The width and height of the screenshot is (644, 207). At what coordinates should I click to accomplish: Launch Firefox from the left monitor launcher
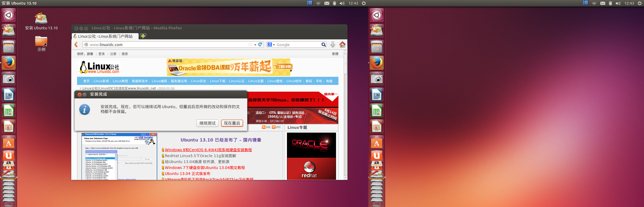point(9,63)
